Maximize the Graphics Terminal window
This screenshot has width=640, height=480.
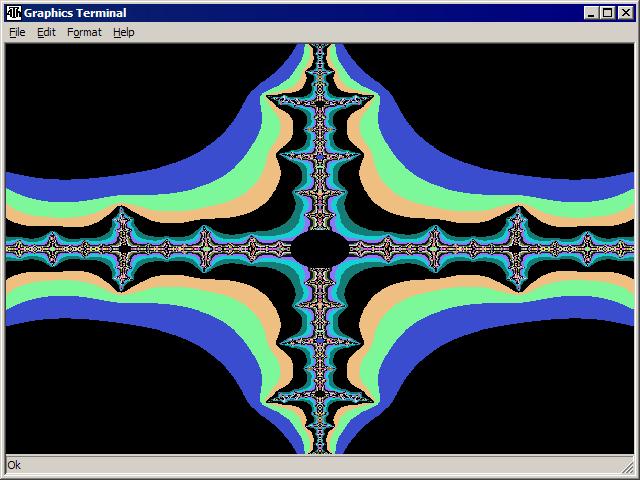tap(607, 13)
